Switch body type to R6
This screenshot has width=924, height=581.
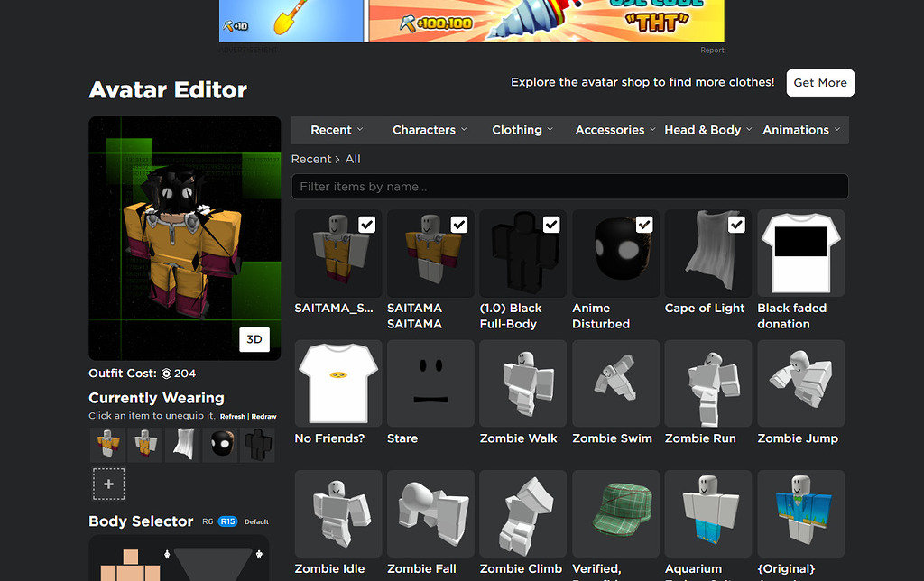[208, 521]
